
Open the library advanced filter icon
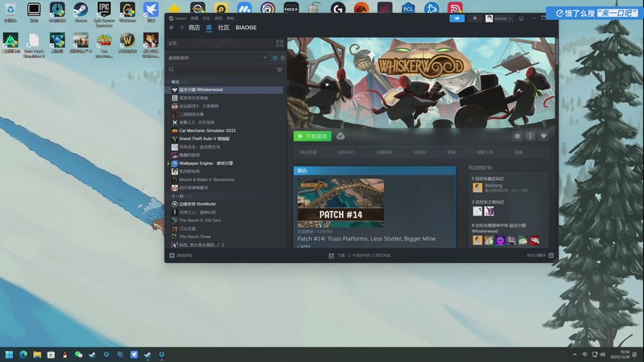coord(279,70)
